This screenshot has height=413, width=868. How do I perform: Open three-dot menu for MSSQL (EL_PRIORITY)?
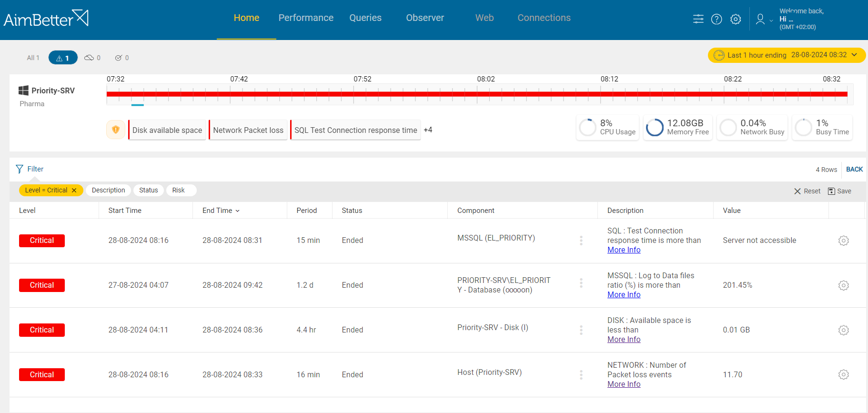581,241
